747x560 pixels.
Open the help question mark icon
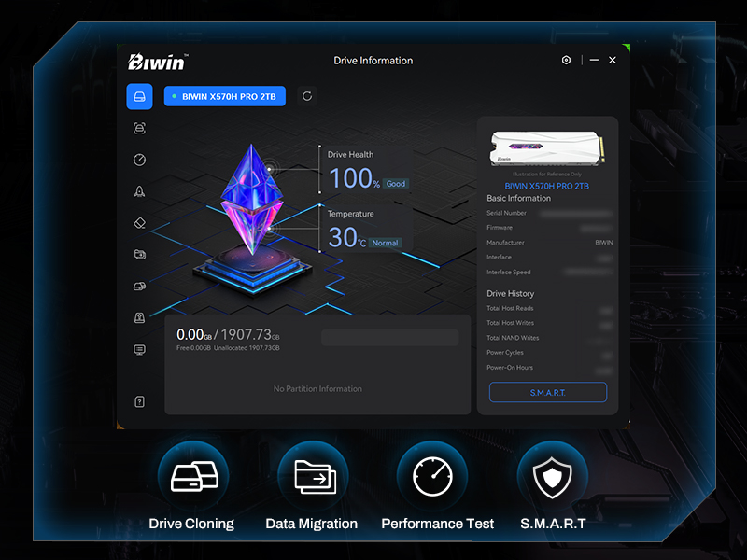[x=139, y=401]
